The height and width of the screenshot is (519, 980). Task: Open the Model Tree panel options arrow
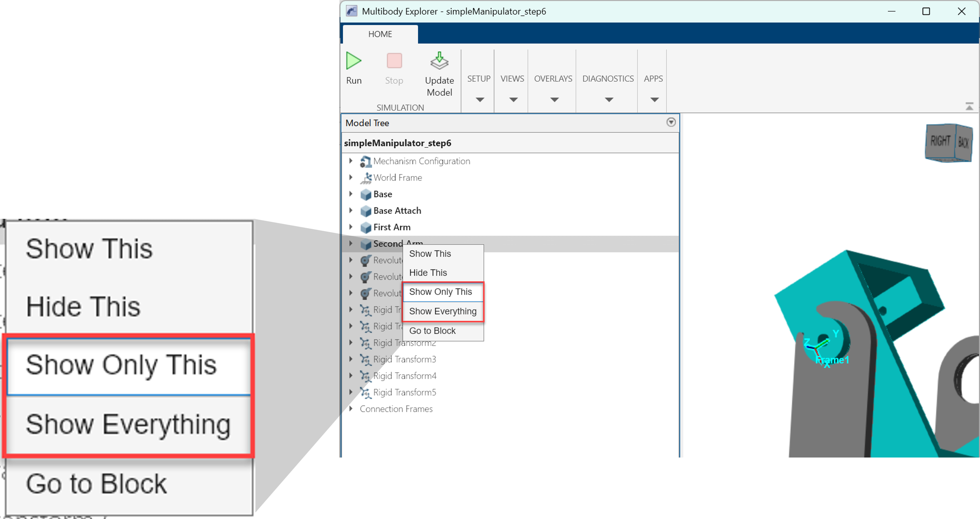pyautogui.click(x=671, y=122)
